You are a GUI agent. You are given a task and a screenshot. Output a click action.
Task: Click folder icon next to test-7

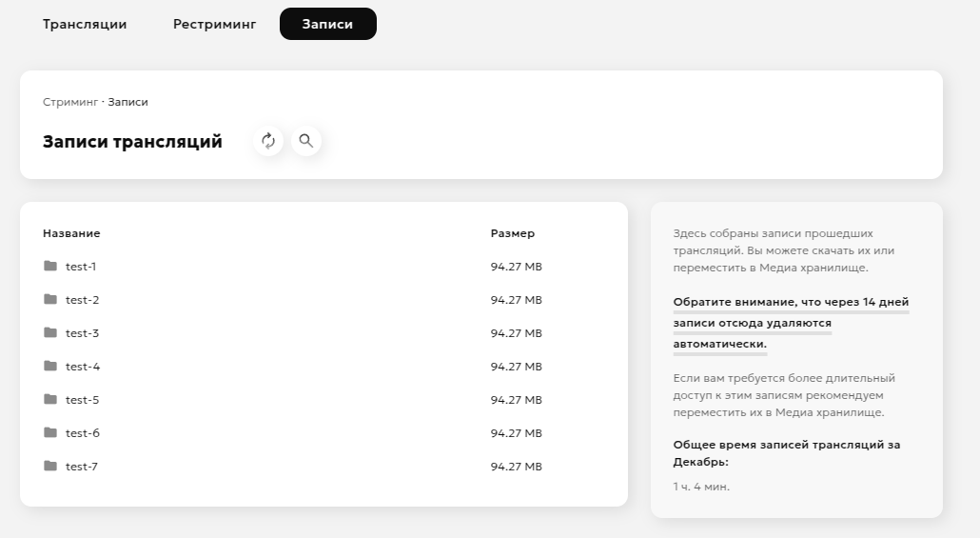[x=50, y=467]
